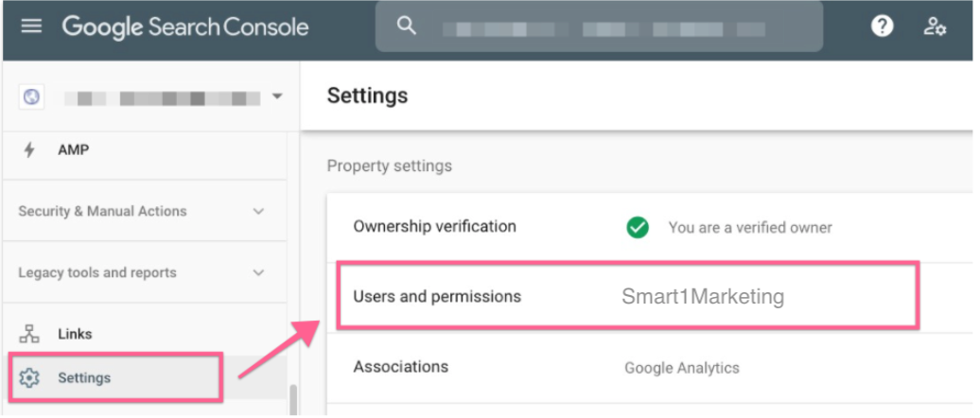This screenshot has width=980, height=418.
Task: Click the green verified checkmark icon
Action: coord(638,227)
